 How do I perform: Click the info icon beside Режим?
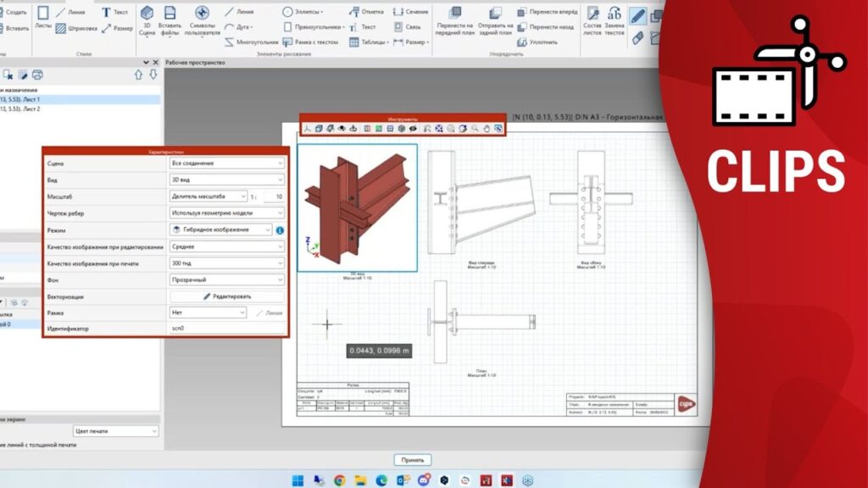280,230
